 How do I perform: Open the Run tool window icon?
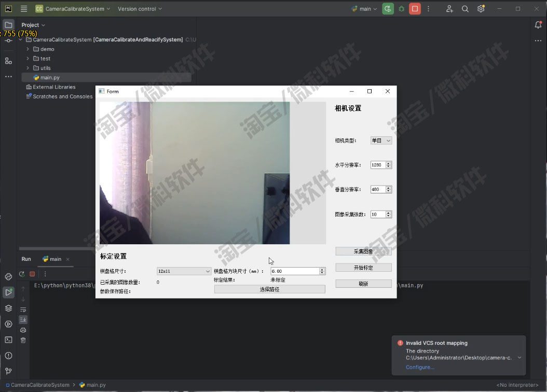pos(8,292)
